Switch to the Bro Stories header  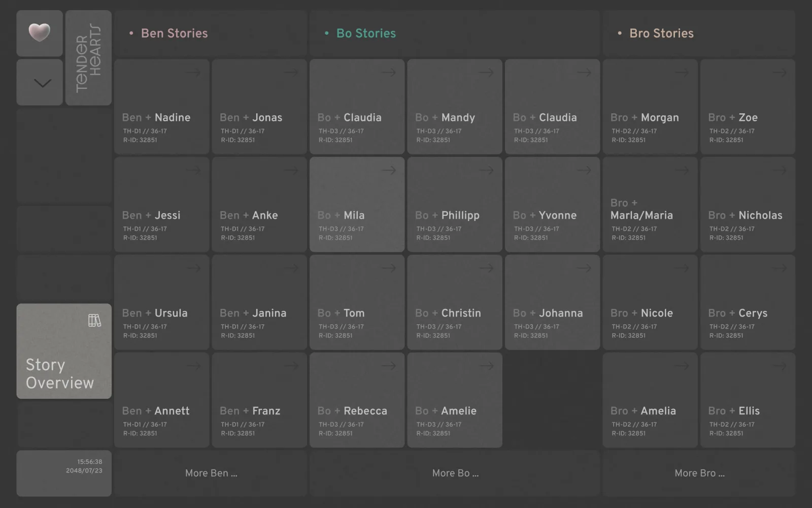[661, 34]
